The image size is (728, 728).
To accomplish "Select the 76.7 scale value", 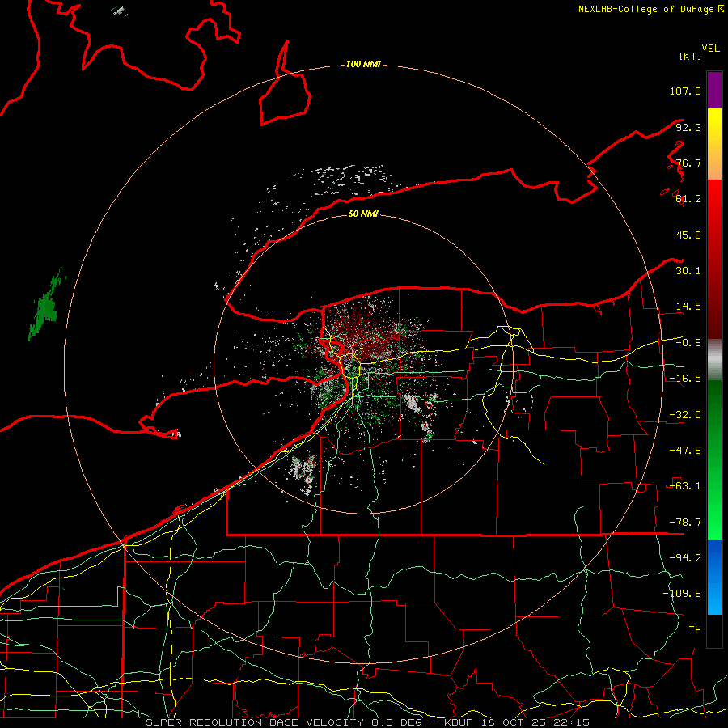I will pos(688,163).
